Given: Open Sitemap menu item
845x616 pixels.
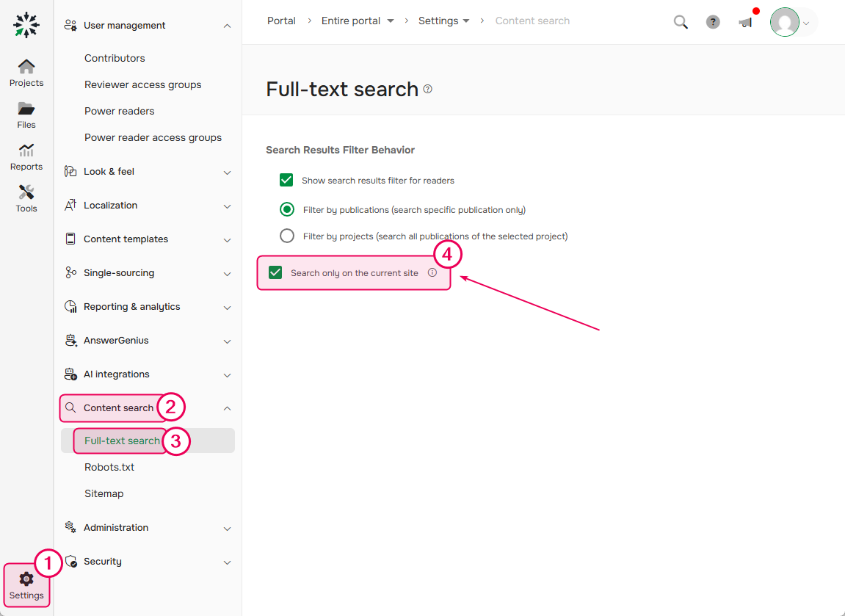Looking at the screenshot, I should (104, 493).
